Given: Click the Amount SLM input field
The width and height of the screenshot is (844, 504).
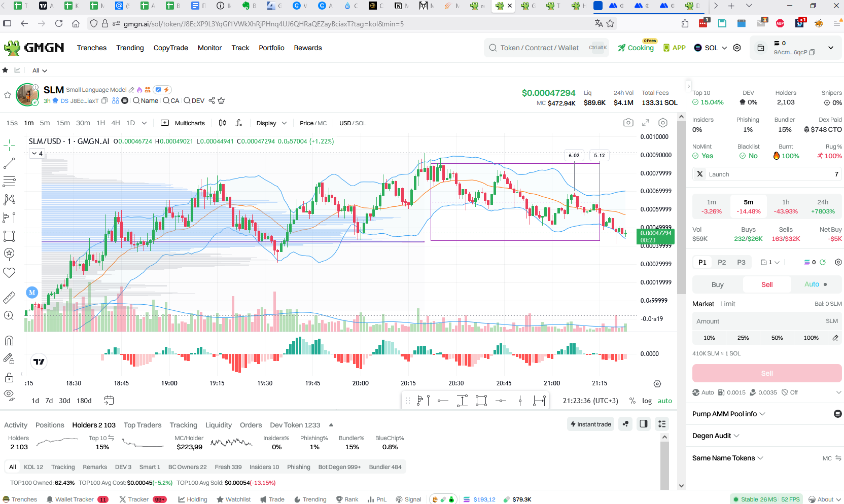Looking at the screenshot, I should [767, 321].
